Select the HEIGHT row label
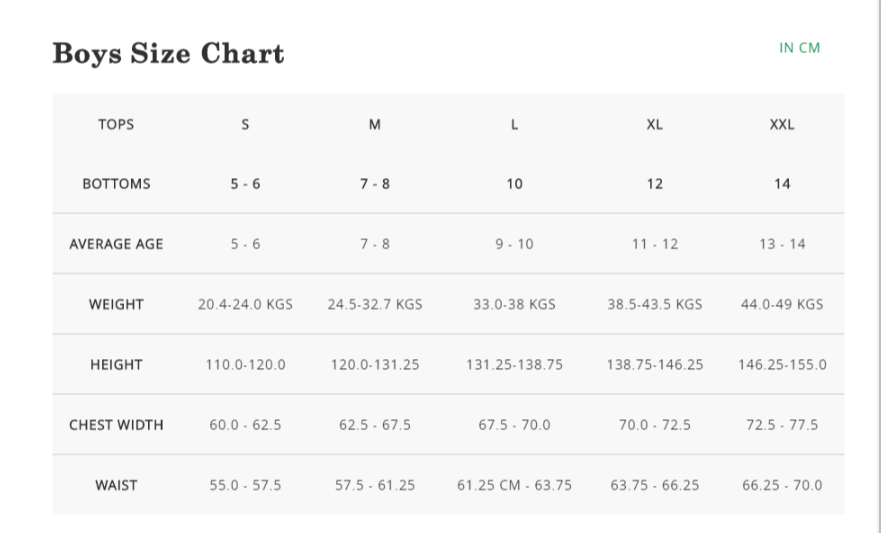Screen dimensions: 881x533 tap(116, 365)
